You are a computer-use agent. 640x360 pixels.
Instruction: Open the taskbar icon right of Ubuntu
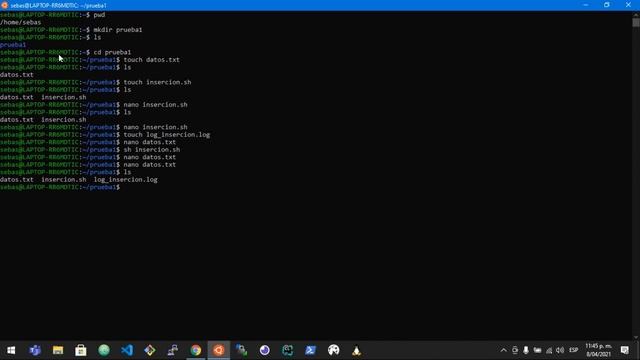[x=242, y=350]
